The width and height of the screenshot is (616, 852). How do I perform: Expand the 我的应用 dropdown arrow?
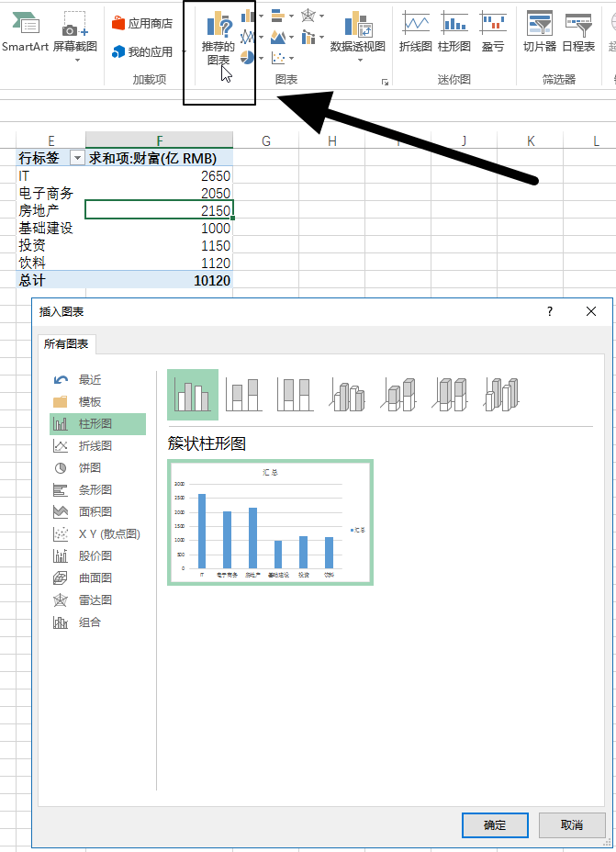181,52
